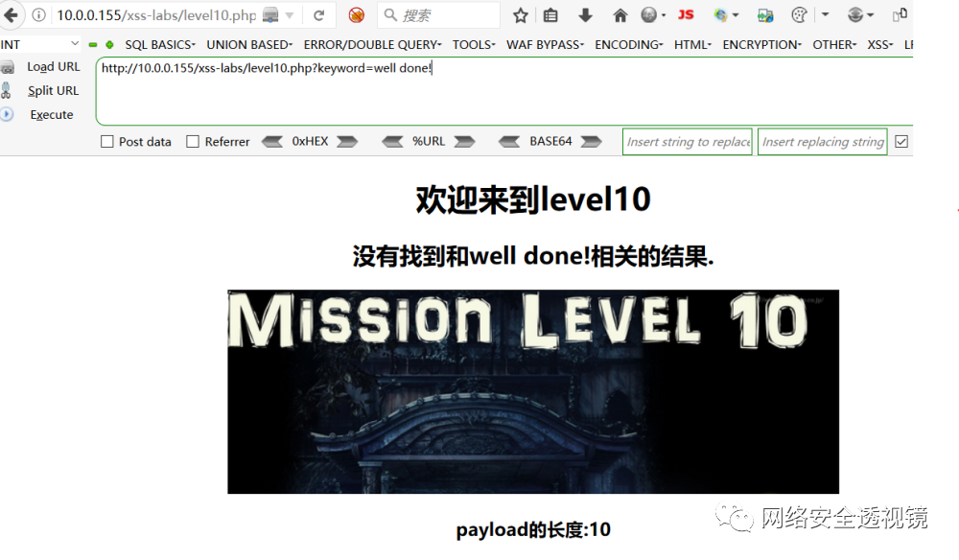Click the picture-swap extension icon

pyautogui.click(x=765, y=15)
